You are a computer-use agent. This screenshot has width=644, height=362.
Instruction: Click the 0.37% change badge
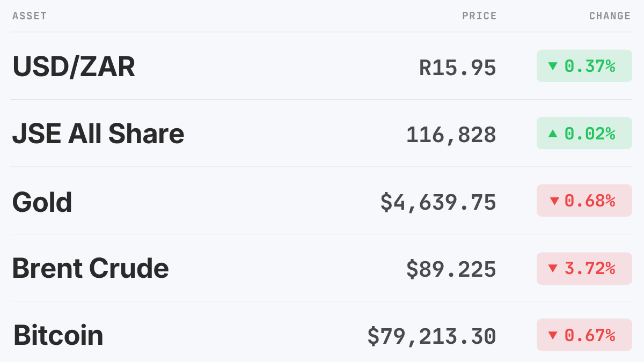tap(584, 66)
